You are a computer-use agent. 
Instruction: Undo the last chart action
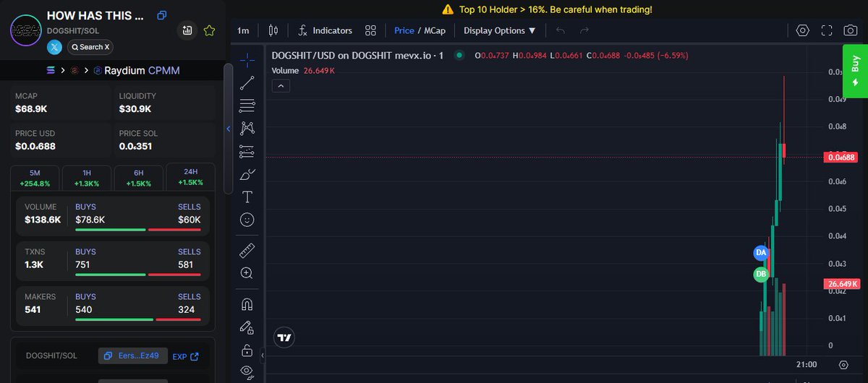561,30
